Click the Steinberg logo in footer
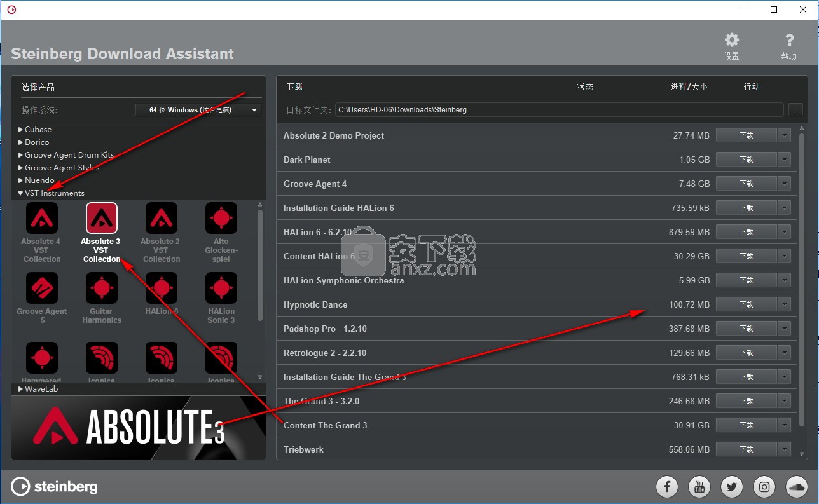Screen dimensions: 819x504 click(x=55, y=487)
